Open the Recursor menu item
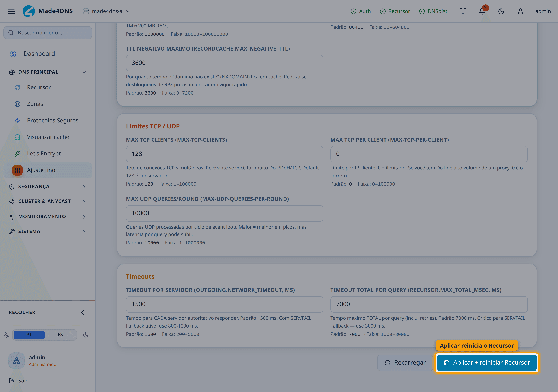Screen dimensions: 558x392 click(x=48, y=87)
